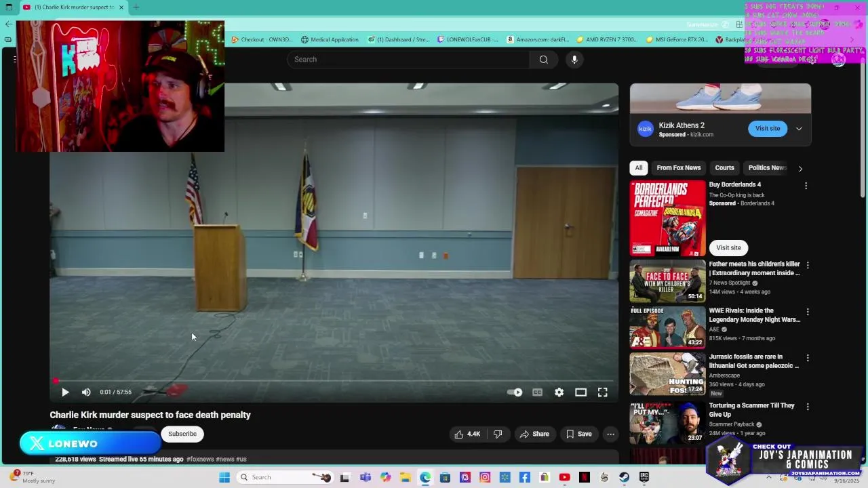Click the #foxnews hashtag link

click(200, 459)
